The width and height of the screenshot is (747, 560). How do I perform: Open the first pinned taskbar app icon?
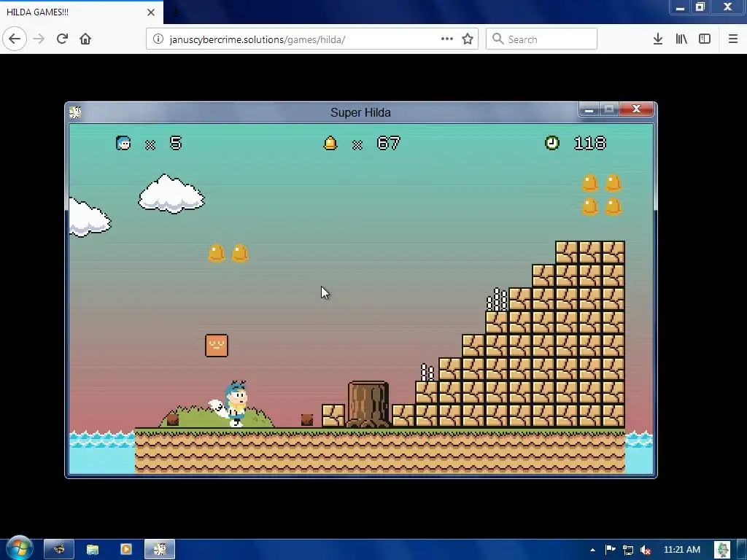tap(59, 550)
